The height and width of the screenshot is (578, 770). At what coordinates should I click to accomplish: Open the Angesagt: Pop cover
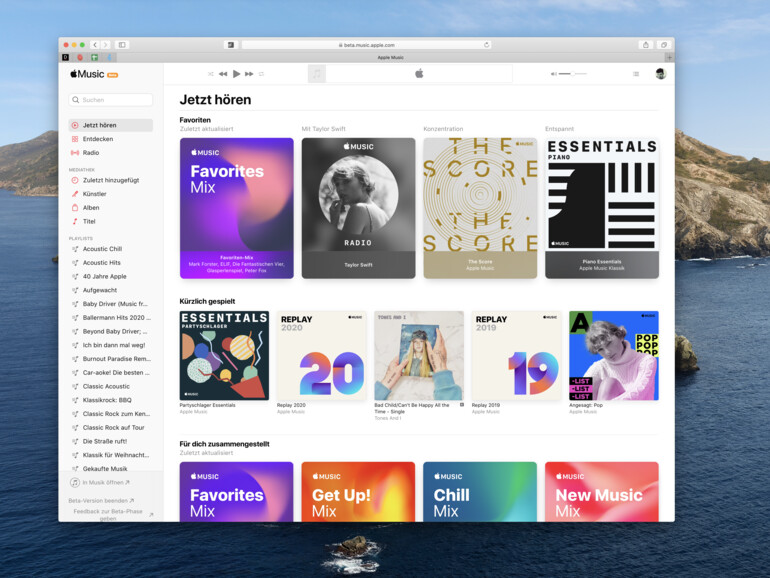614,356
